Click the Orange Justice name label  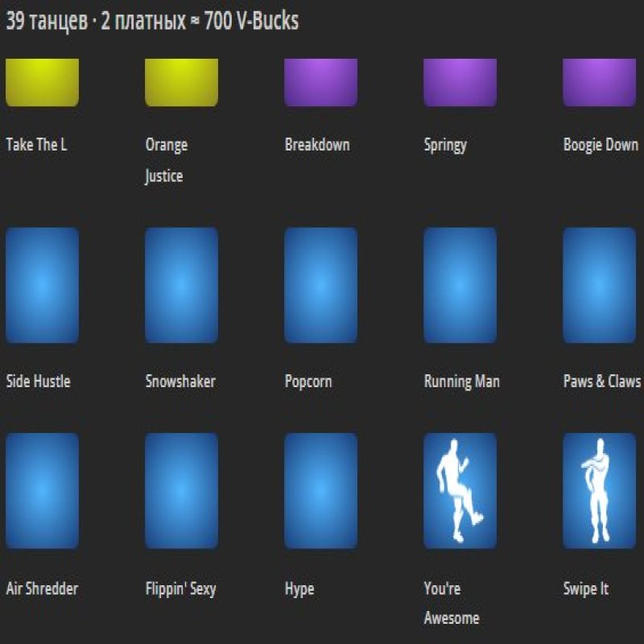[166, 160]
